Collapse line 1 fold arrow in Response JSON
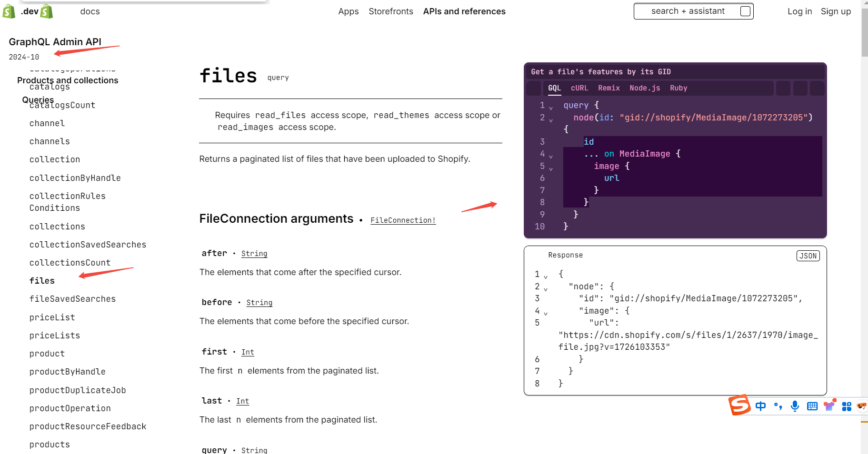868x454 pixels. (x=546, y=276)
